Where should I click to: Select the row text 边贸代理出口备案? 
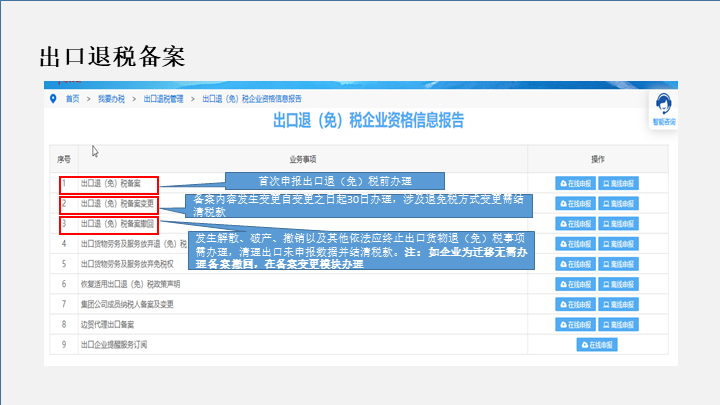[x=107, y=325]
